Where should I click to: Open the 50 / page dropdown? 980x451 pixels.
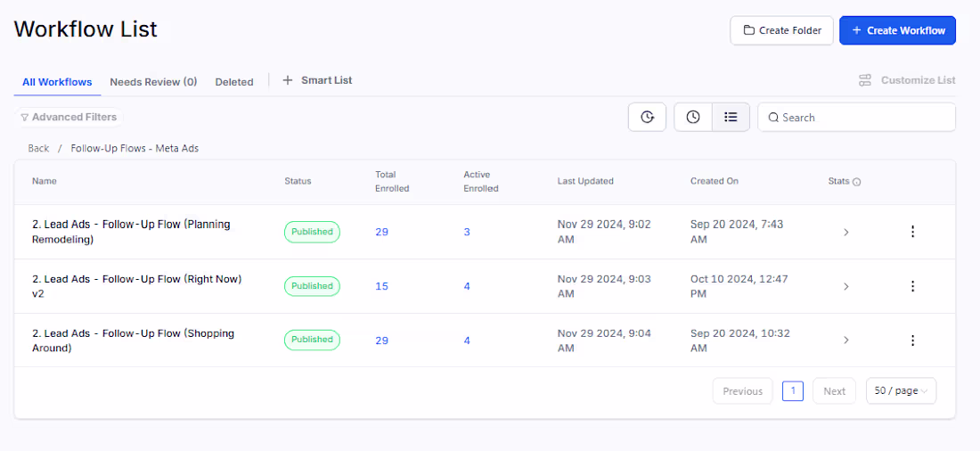click(901, 391)
